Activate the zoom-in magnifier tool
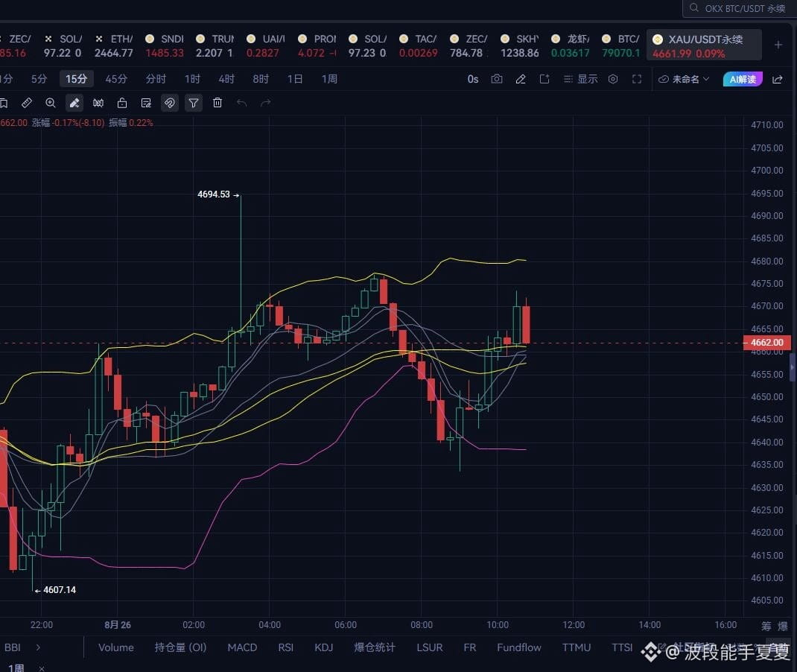This screenshot has height=672, width=797. click(51, 104)
